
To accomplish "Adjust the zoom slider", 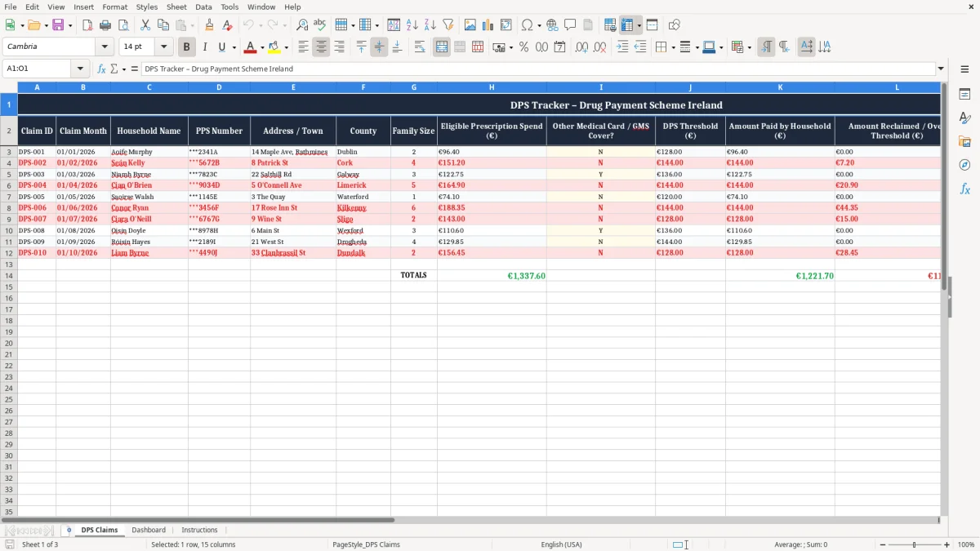I will point(914,544).
